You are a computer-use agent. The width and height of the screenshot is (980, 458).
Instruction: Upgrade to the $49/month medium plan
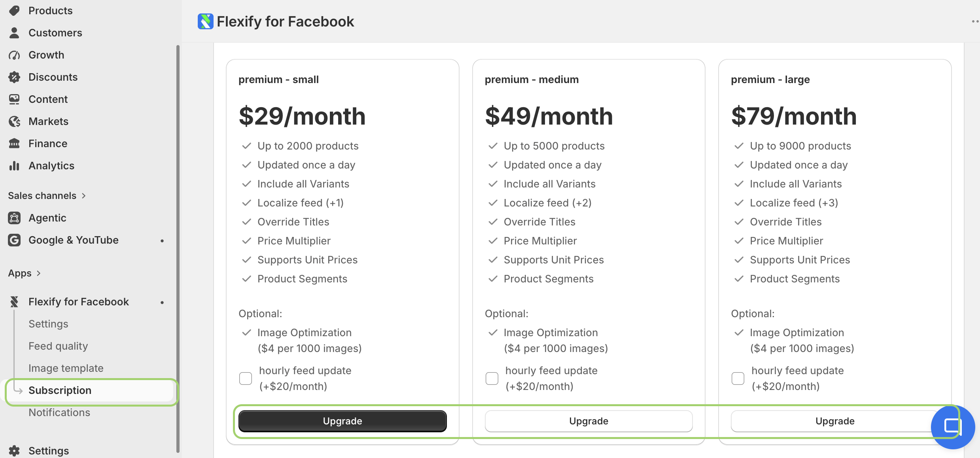coord(588,421)
